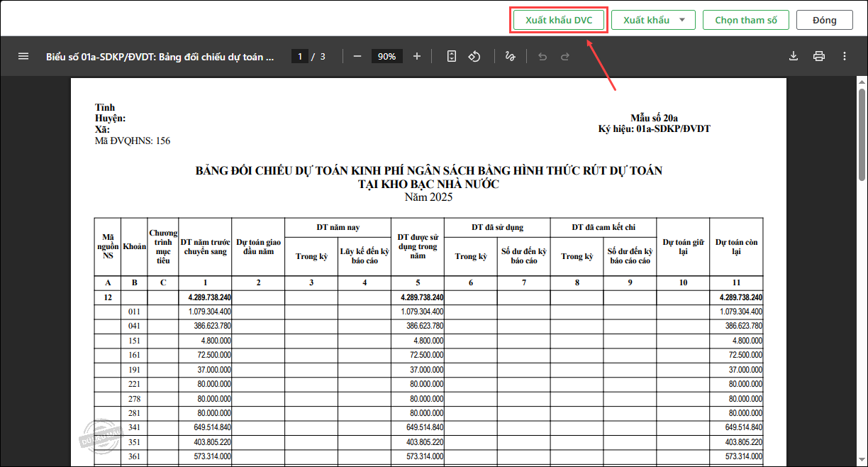Open the PDF viewer more actions menu

[x=845, y=56]
